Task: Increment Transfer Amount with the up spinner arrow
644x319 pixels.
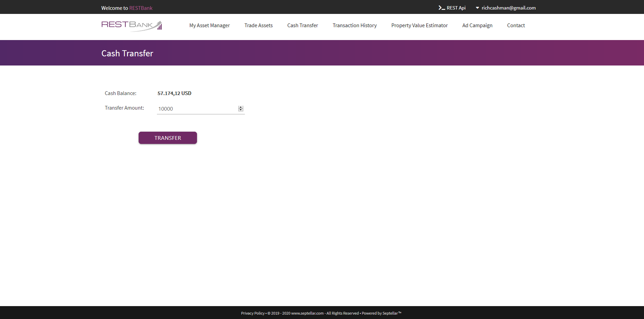Action: point(240,107)
